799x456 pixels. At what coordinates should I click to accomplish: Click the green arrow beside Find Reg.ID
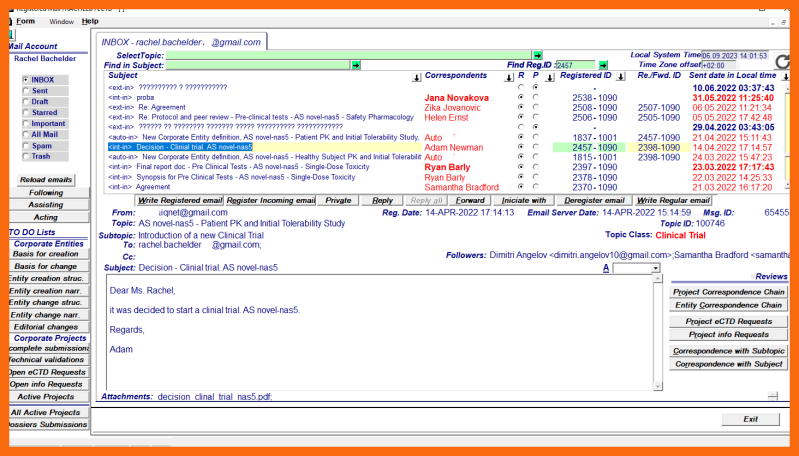point(602,65)
